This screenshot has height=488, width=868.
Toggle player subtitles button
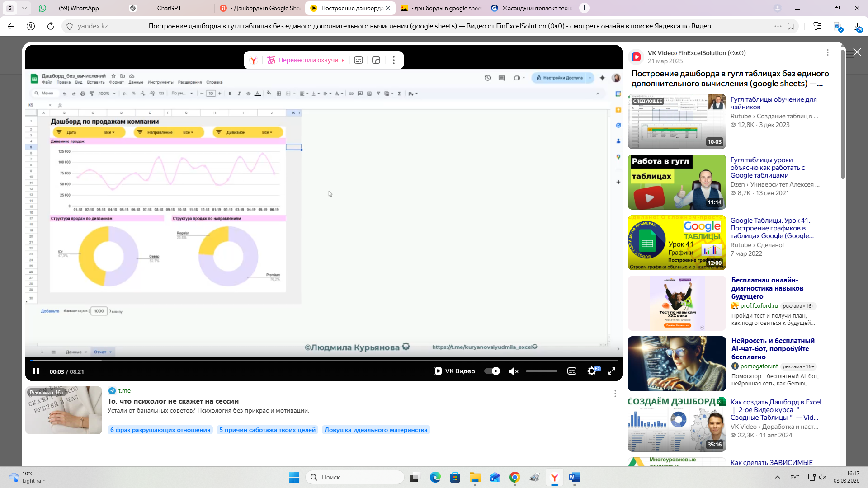point(572,371)
